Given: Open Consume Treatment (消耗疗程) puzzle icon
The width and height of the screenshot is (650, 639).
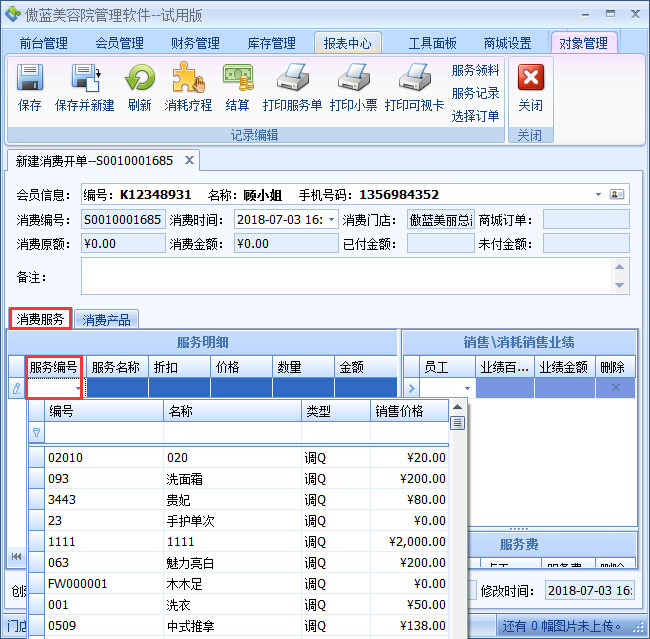Looking at the screenshot, I should click(188, 79).
